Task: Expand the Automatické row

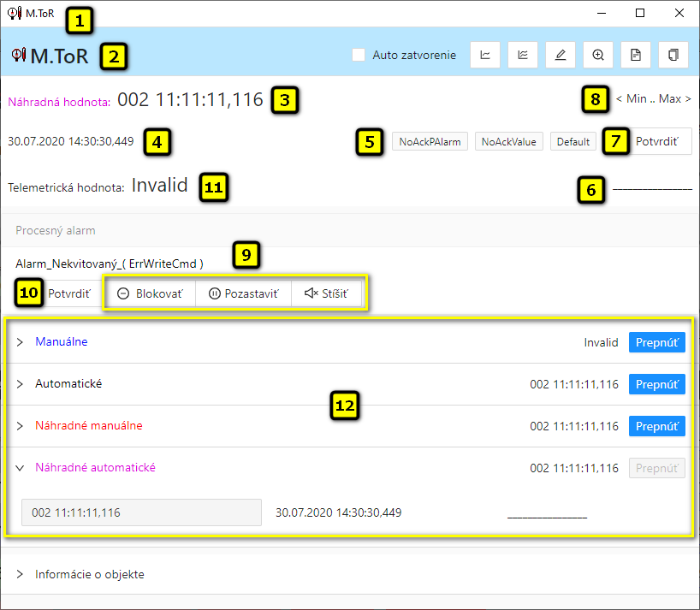Action: [x=21, y=384]
